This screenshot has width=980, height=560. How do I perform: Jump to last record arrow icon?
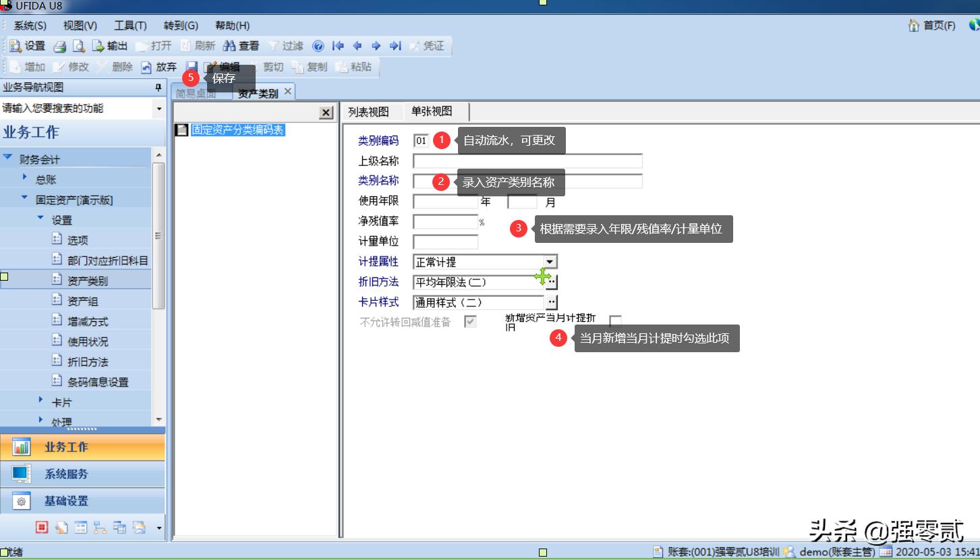[395, 46]
